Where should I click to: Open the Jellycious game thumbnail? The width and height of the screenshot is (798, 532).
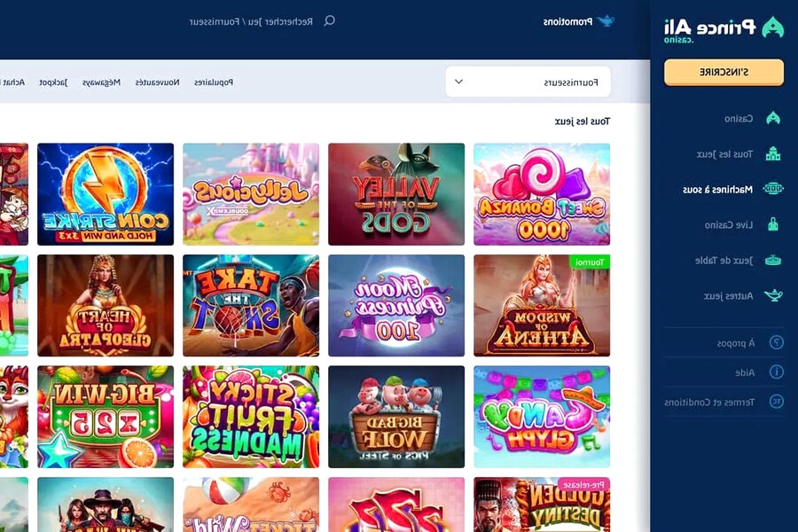click(x=251, y=194)
